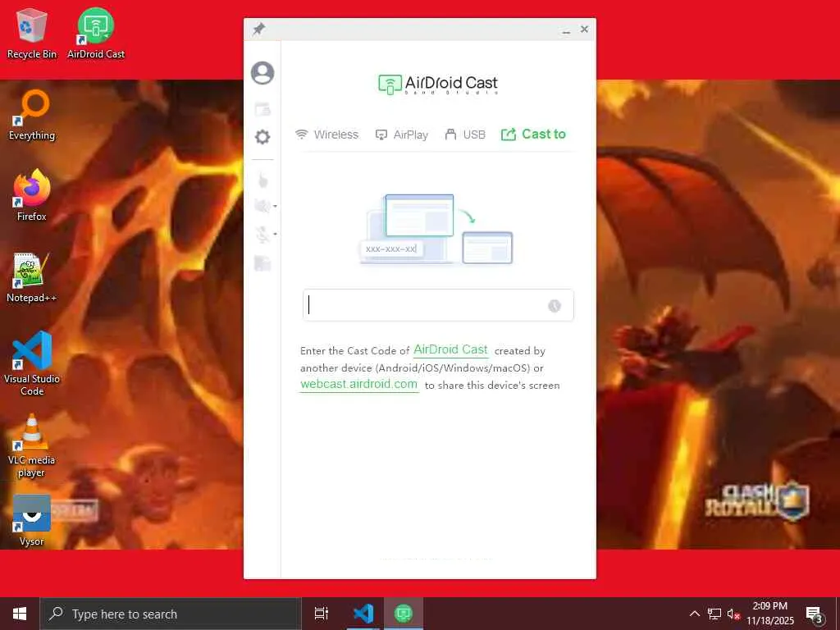Open AirDroid Cast settings gear
This screenshot has width=840, height=630.
[x=262, y=137]
